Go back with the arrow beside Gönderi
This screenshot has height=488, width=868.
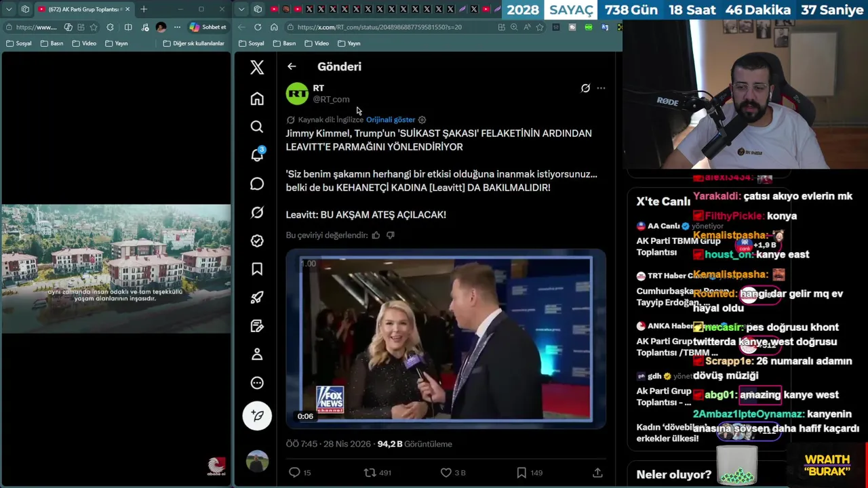point(292,66)
